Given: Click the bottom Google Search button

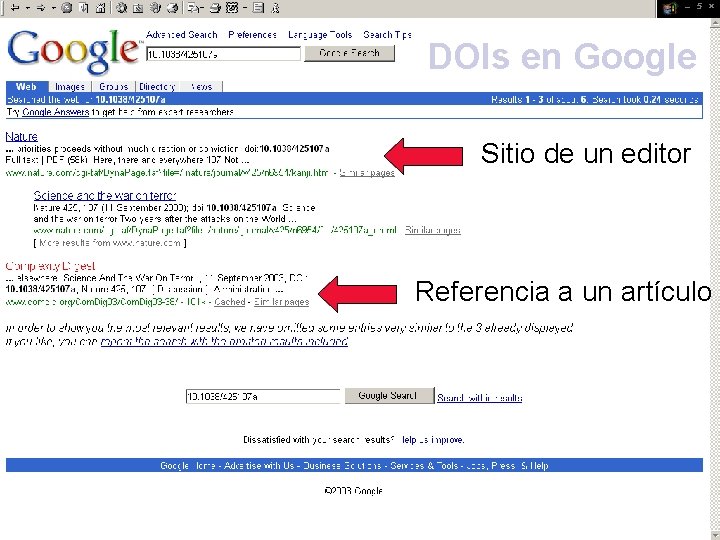Looking at the screenshot, I should click(389, 396).
